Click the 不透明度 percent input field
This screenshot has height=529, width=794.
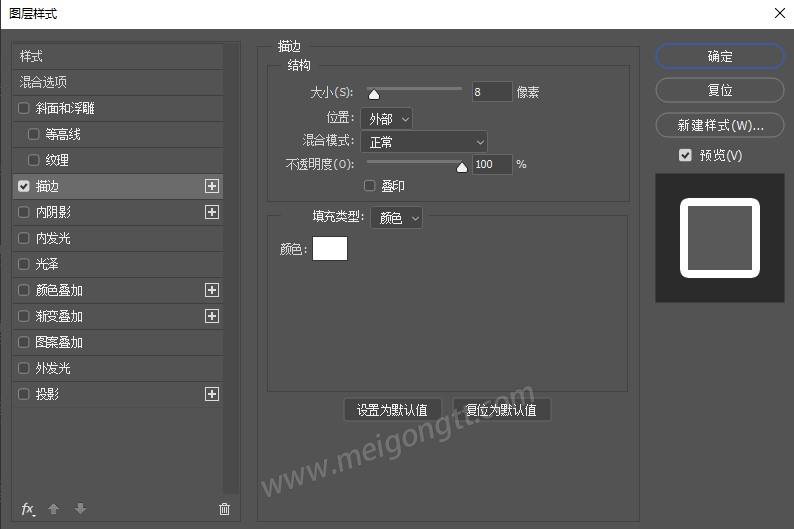coord(492,164)
